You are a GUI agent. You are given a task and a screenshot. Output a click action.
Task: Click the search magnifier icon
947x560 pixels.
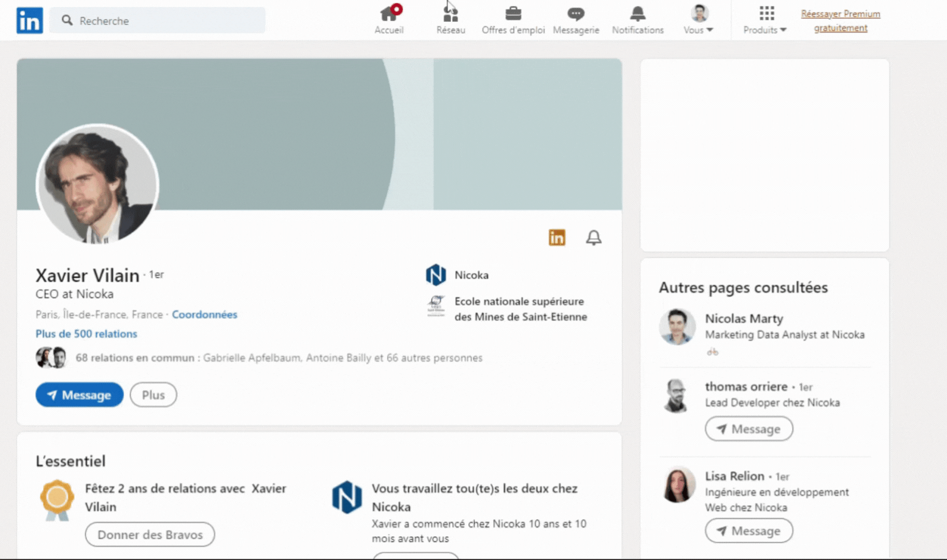click(67, 20)
